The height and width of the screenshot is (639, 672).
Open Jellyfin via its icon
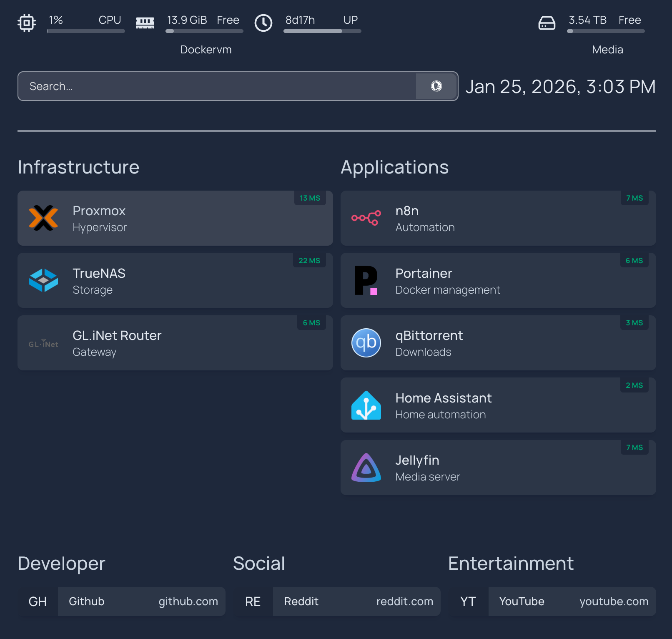coord(366,468)
